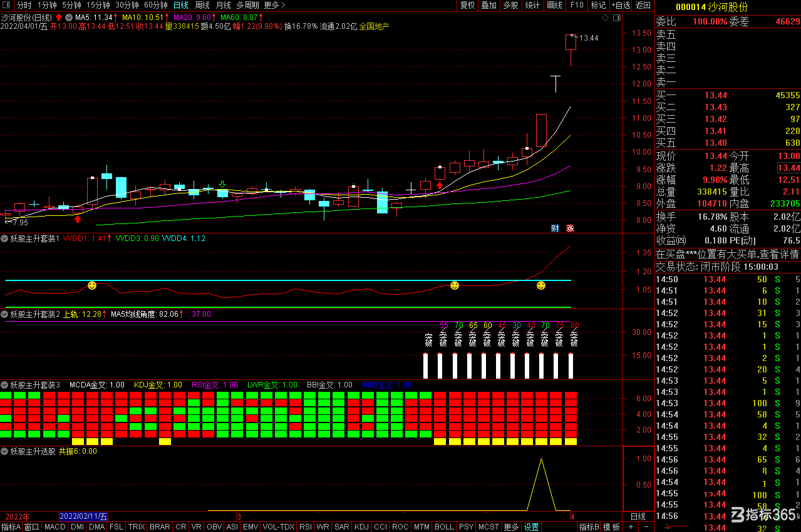Click the plus icon to add indicator window
This screenshot has width=801, height=532.
[631, 527]
